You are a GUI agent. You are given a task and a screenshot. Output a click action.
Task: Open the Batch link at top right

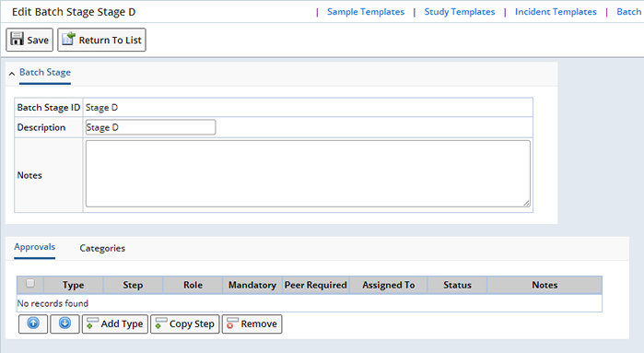(x=629, y=12)
